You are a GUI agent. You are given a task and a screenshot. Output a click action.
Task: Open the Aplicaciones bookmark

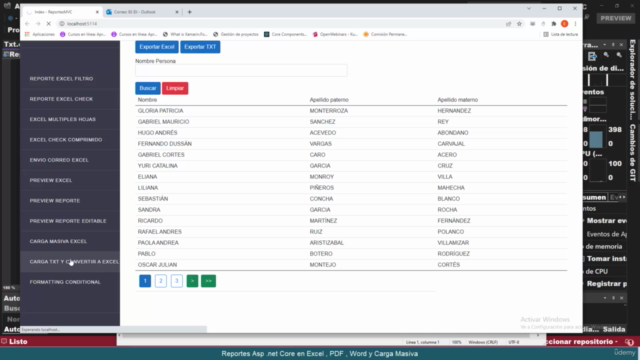pos(40,34)
